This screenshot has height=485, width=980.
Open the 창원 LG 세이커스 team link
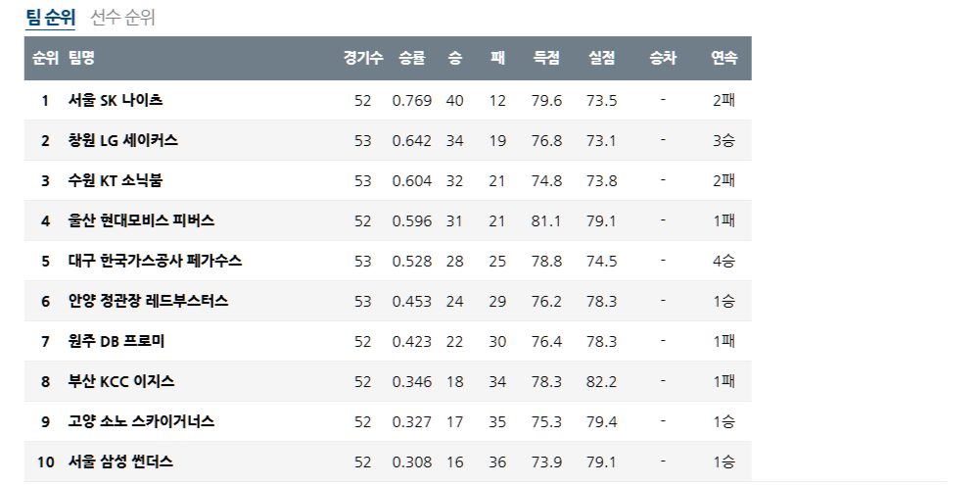123,140
